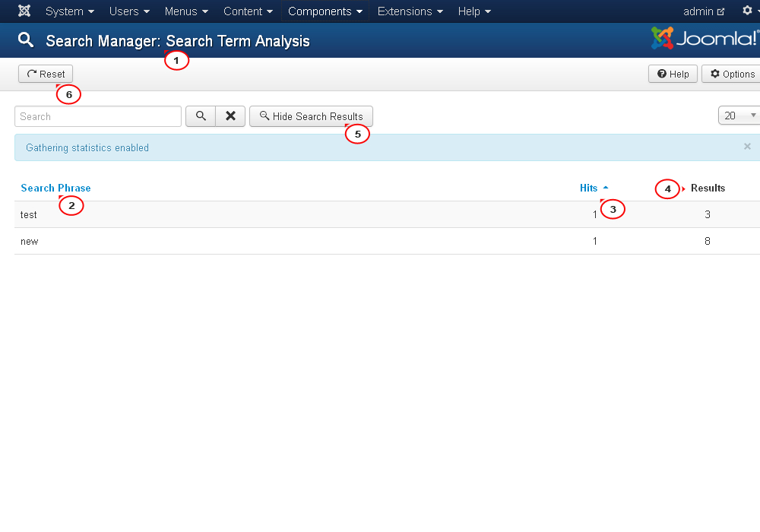The image size is (760, 532).
Task: Clear the search filter with X button
Action: tap(230, 116)
